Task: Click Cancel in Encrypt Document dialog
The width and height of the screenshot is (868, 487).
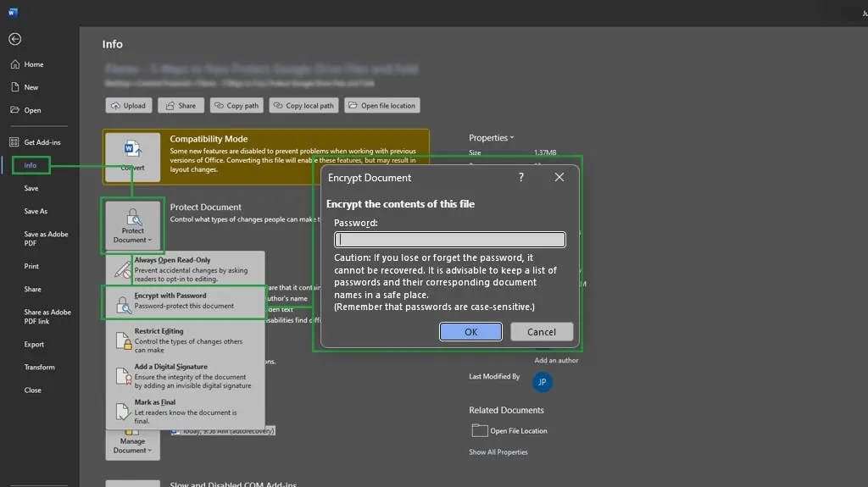Action: (542, 331)
